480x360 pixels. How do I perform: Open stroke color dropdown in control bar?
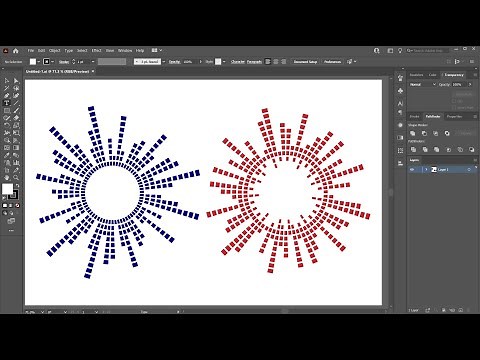click(x=52, y=62)
